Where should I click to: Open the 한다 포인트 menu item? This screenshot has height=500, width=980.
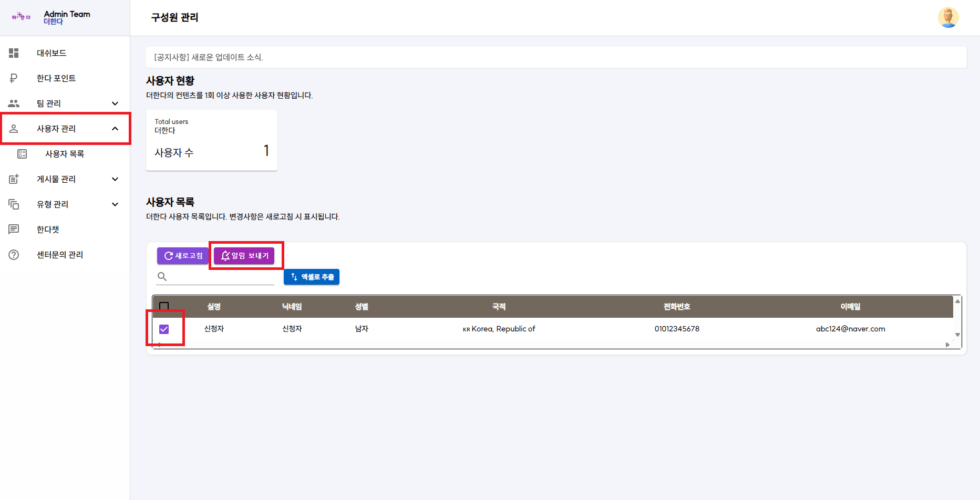[65, 78]
